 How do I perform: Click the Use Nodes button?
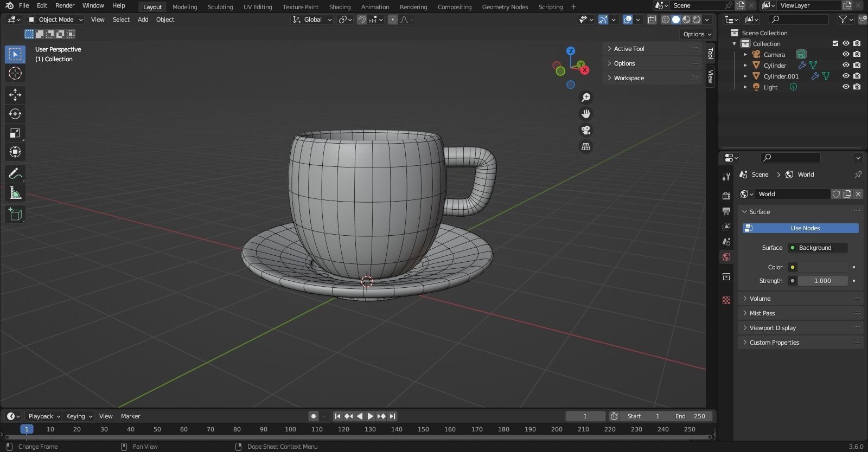(801, 228)
